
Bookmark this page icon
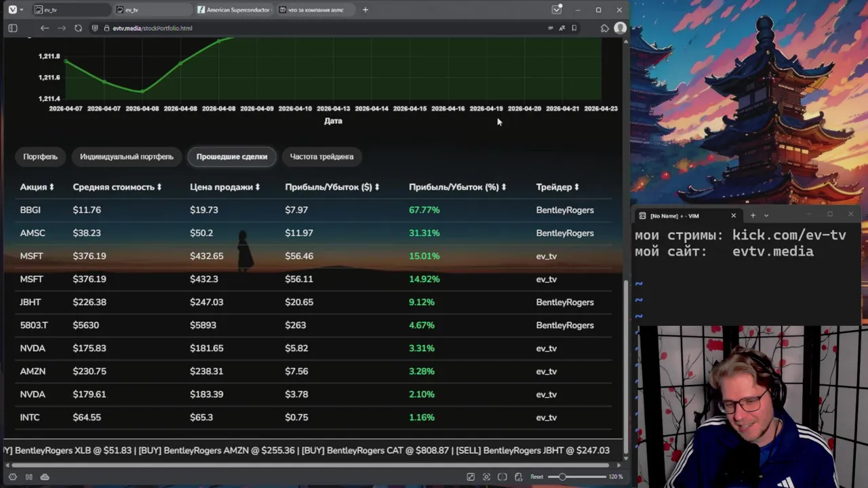click(574, 28)
